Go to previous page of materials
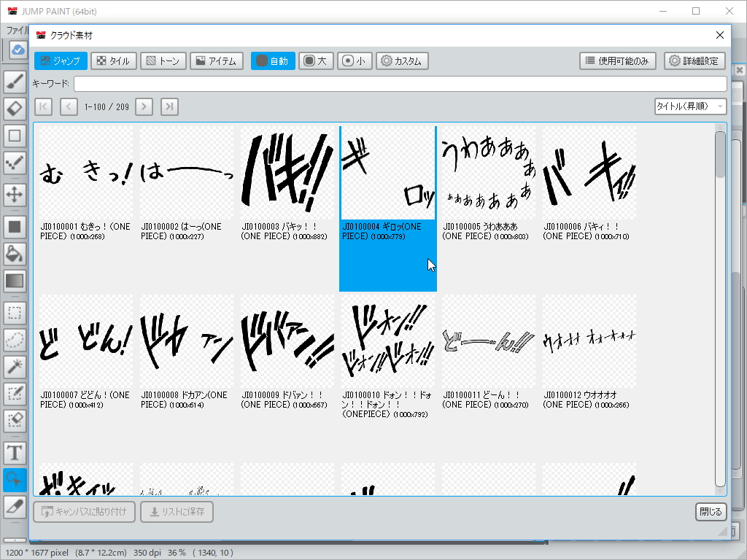 point(69,106)
